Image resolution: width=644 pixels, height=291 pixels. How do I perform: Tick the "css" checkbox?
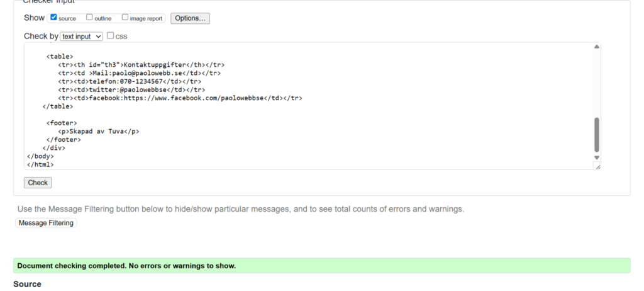[x=111, y=36]
